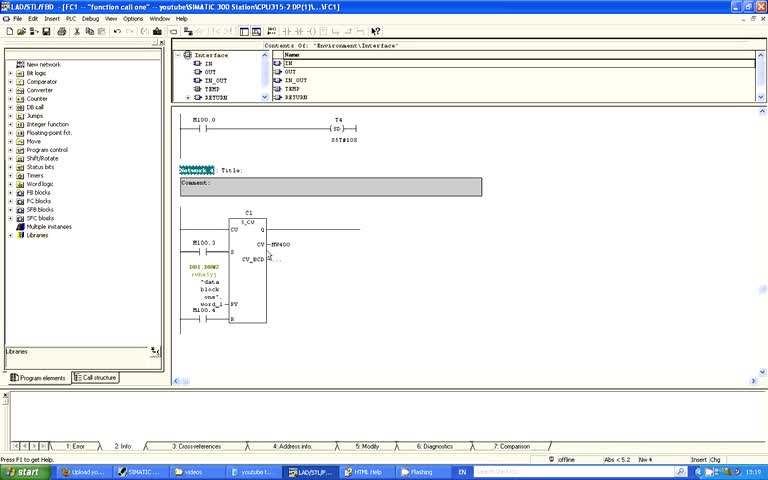Expand the Timers folder

[x=10, y=176]
